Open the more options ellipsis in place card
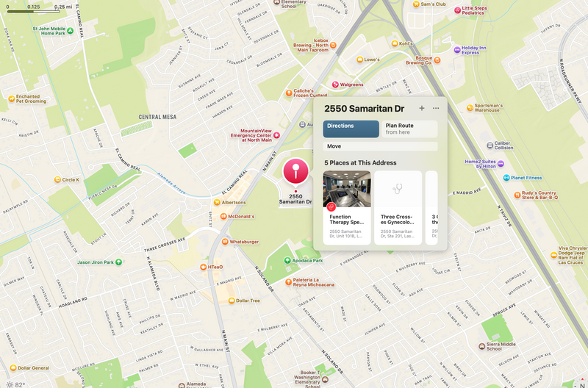Screen dimensions: 588x388 click(436, 108)
